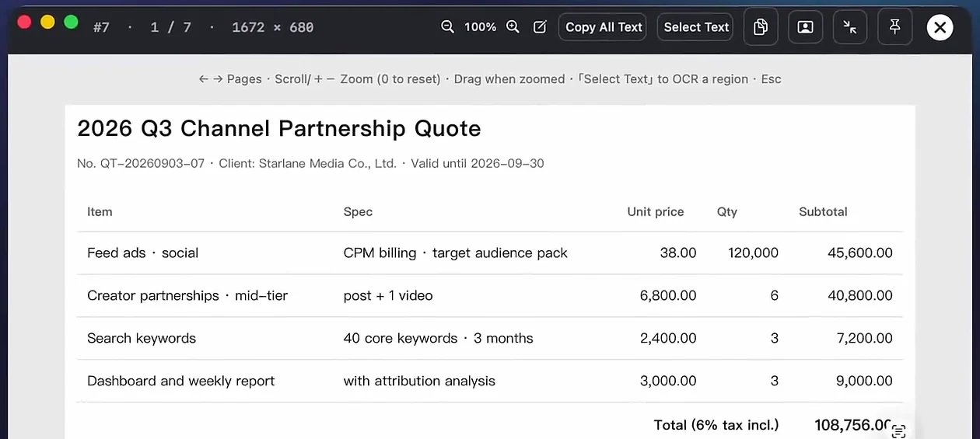980x439 pixels.
Task: Click the 120,000 quantity value
Action: [753, 253]
